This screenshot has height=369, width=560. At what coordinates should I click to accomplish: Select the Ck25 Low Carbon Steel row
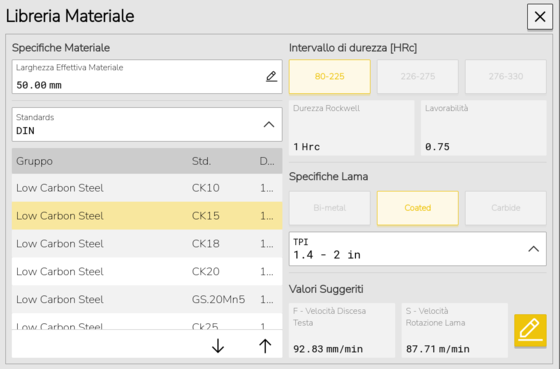click(147, 321)
